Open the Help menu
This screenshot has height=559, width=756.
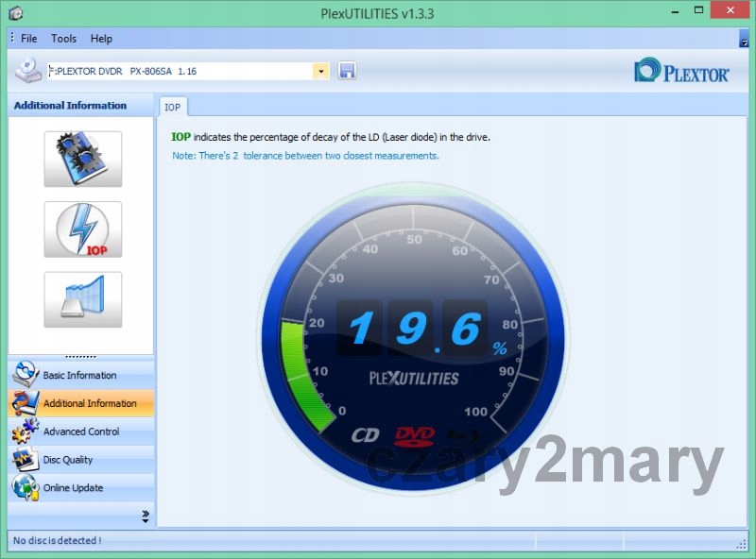point(101,39)
